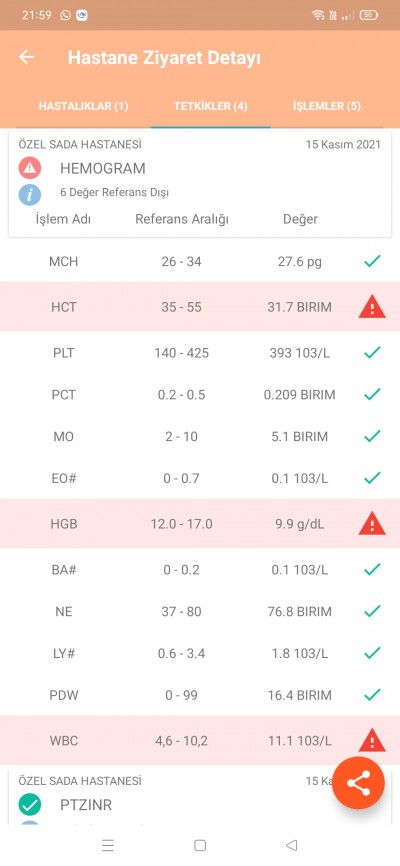Viewport: 400px width, 866px height.
Task: Tap Android back triangle navigation button
Action: [x=292, y=845]
